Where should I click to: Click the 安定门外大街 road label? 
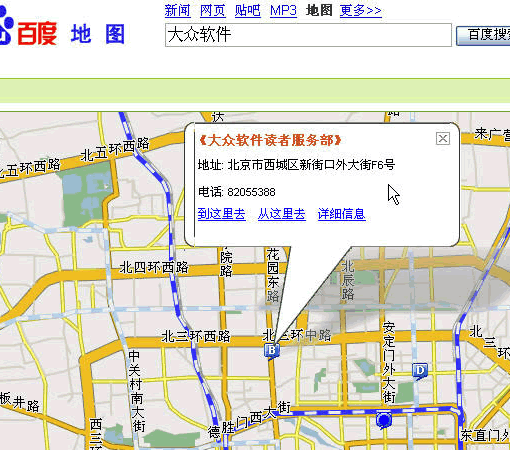389,363
